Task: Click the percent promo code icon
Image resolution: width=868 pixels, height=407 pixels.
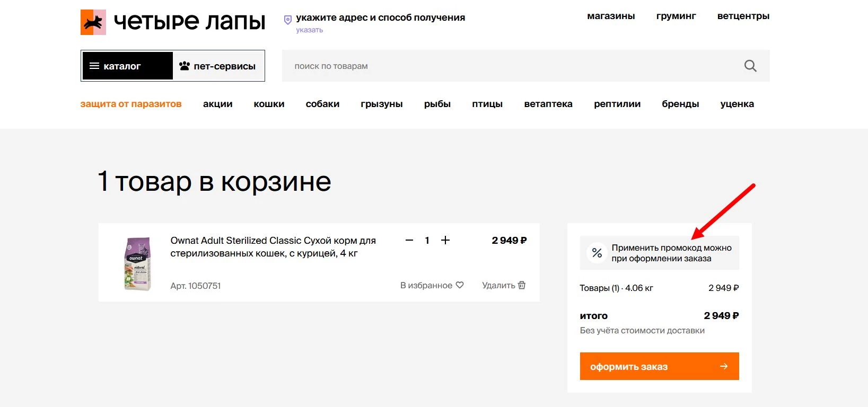Action: (597, 253)
